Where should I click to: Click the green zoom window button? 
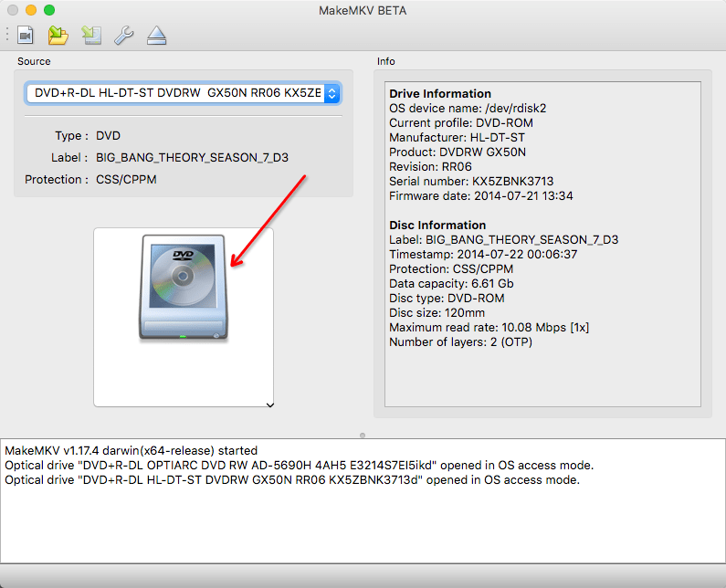pos(49,10)
